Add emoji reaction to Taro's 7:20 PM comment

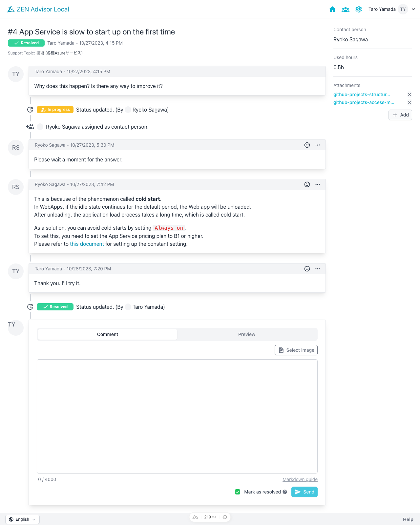tap(307, 269)
